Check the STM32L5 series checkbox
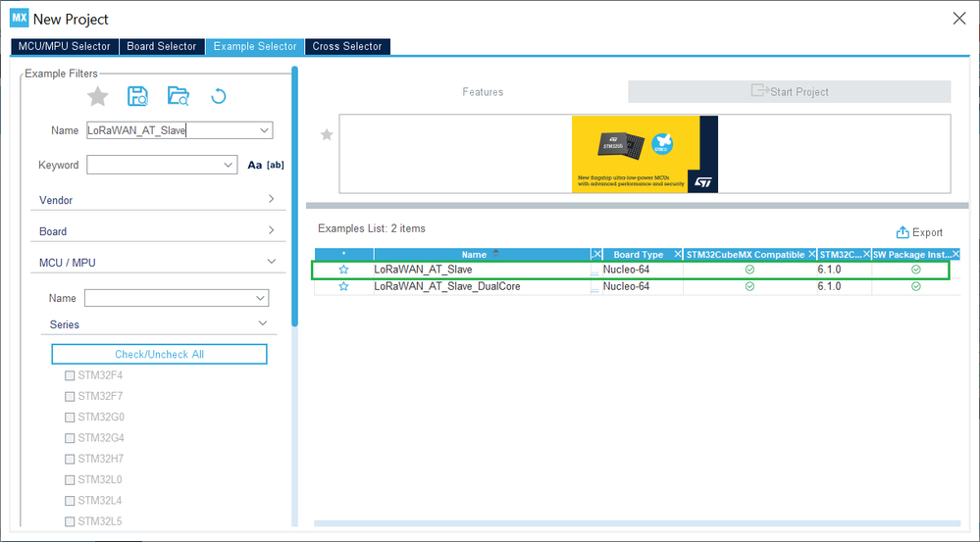 (70, 521)
